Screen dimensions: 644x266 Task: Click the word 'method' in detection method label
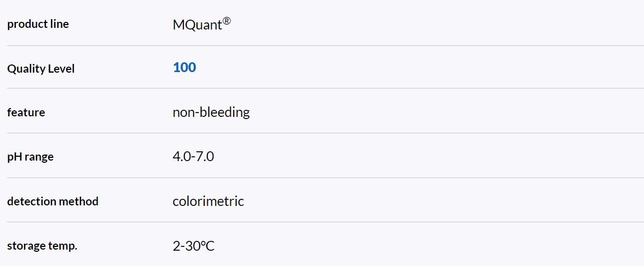80,202
